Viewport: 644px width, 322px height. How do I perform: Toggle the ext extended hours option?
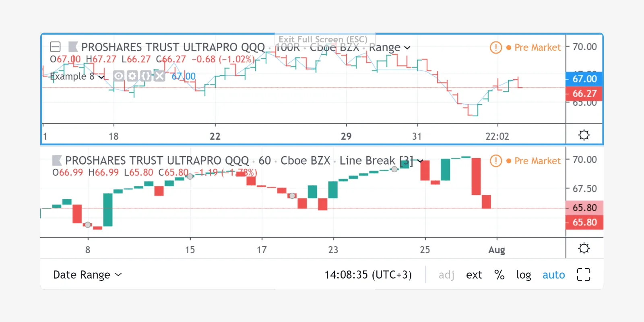click(x=474, y=275)
